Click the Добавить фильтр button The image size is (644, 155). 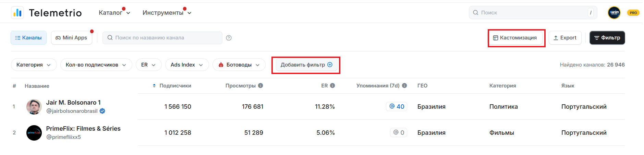point(306,65)
